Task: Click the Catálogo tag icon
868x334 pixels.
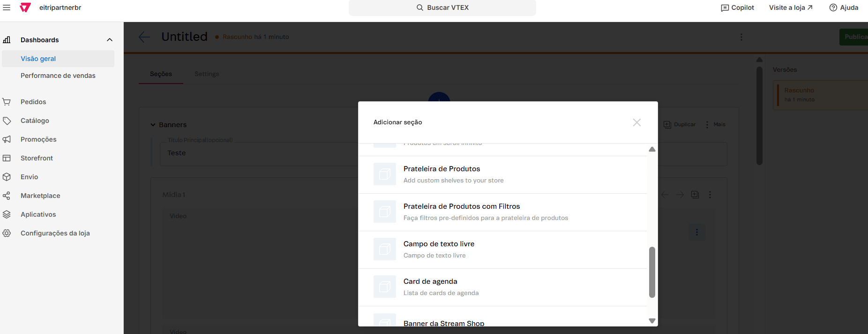Action: (7, 121)
